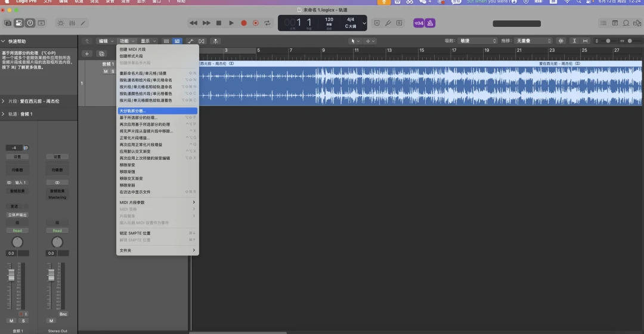The image size is (644, 334).
Task: Expand the 片段: 爱在西元前 inspector section
Action: [x=4, y=101]
